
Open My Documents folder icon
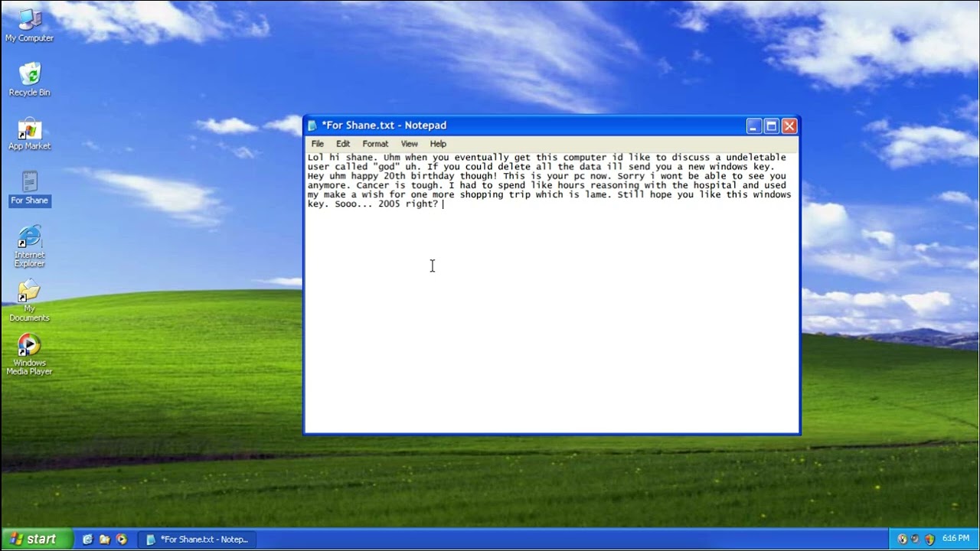29,302
